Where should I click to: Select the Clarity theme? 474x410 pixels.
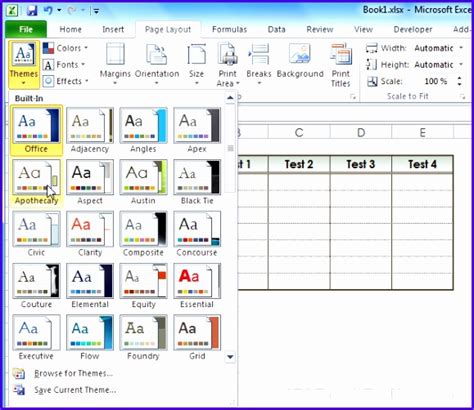point(90,234)
